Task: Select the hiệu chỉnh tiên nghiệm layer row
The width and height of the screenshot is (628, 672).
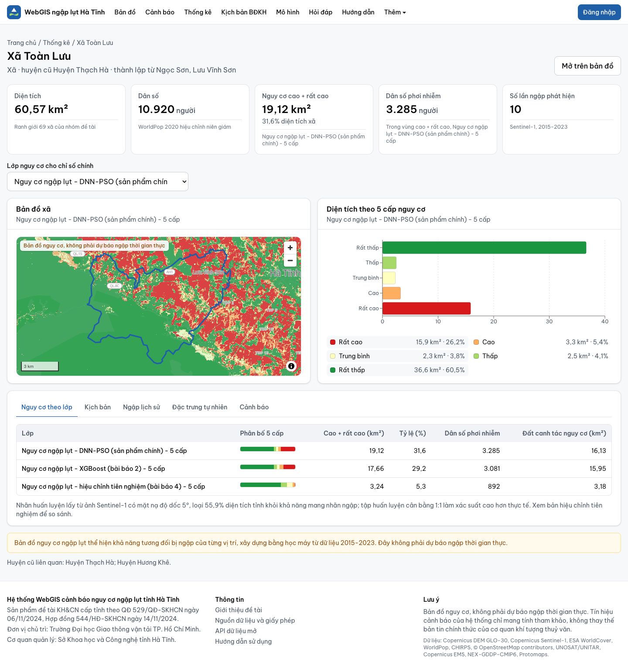Action: click(x=314, y=487)
